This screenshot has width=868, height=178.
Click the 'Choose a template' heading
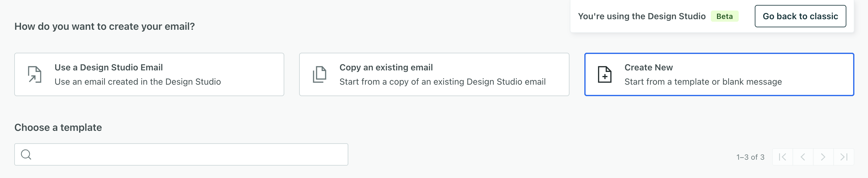click(x=58, y=127)
